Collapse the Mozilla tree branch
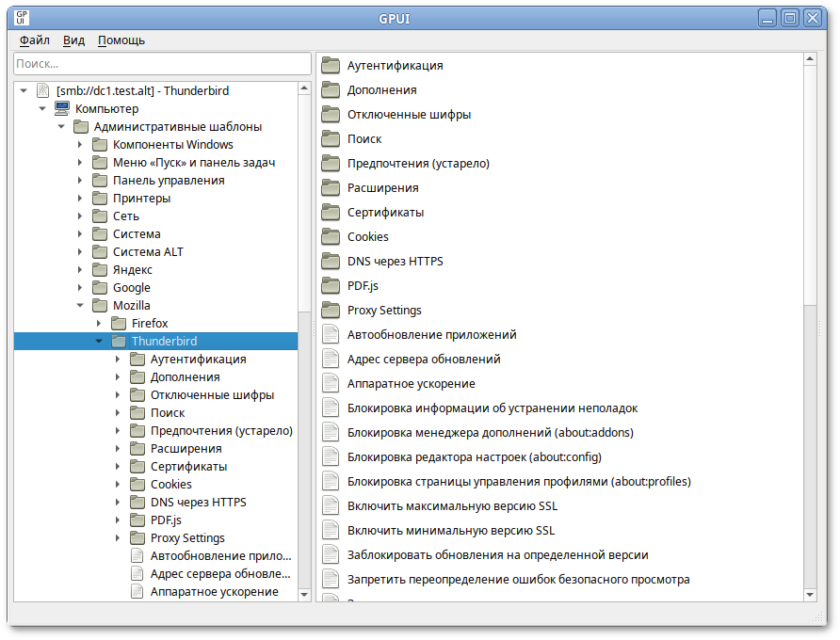Screen dimensions: 840x640 pos(80,305)
